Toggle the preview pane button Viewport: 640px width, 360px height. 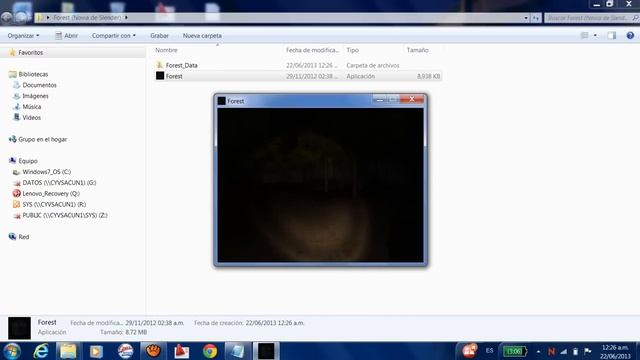coord(611,36)
